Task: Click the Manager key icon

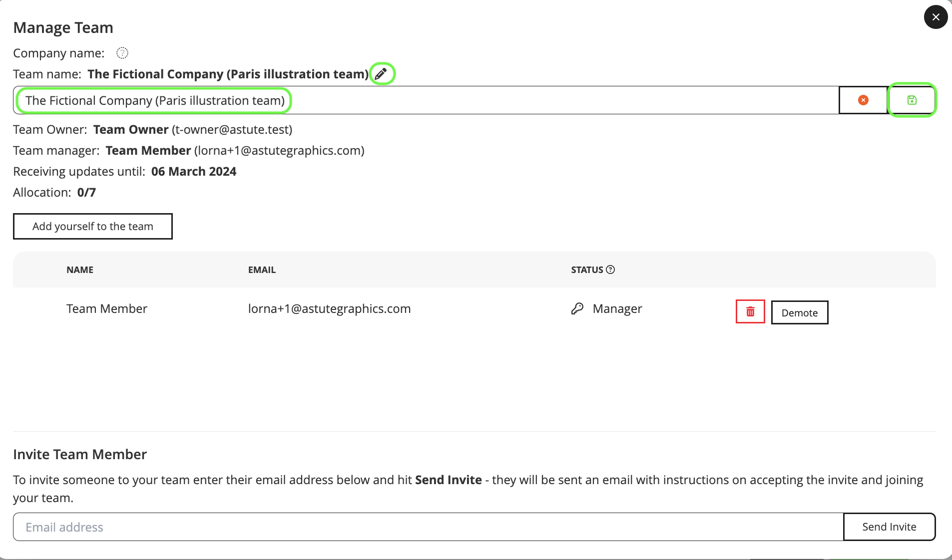Action: pyautogui.click(x=577, y=309)
